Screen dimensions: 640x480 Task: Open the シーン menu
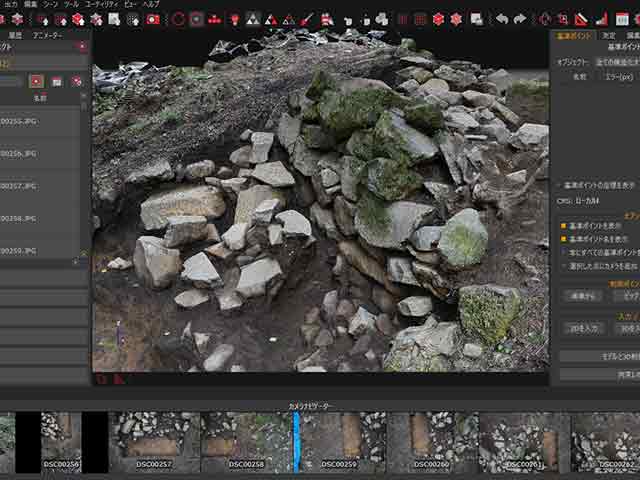tap(51, 4)
